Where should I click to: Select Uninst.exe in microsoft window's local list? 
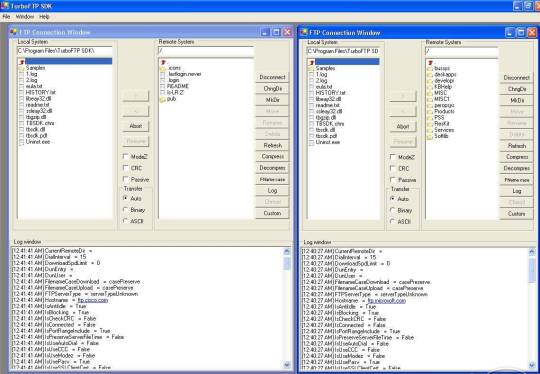pyautogui.click(x=328, y=142)
